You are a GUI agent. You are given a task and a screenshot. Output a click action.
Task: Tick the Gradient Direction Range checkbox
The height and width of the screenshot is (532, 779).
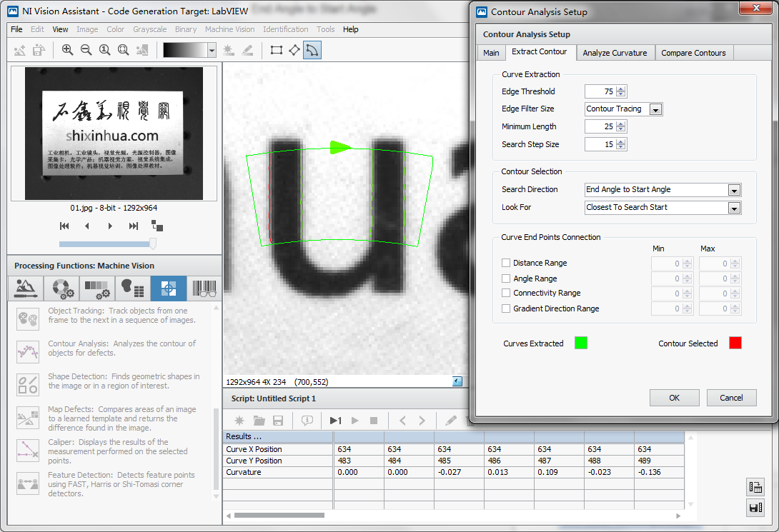click(x=506, y=308)
